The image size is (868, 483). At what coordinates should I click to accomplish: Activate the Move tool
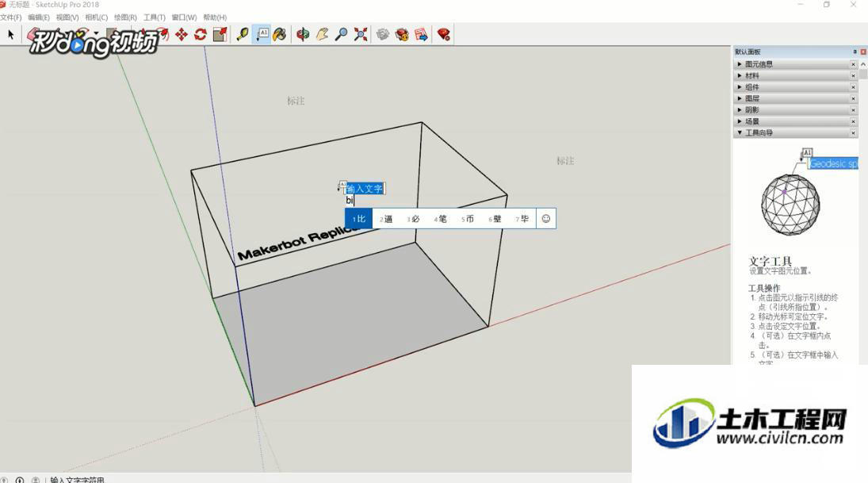(181, 34)
